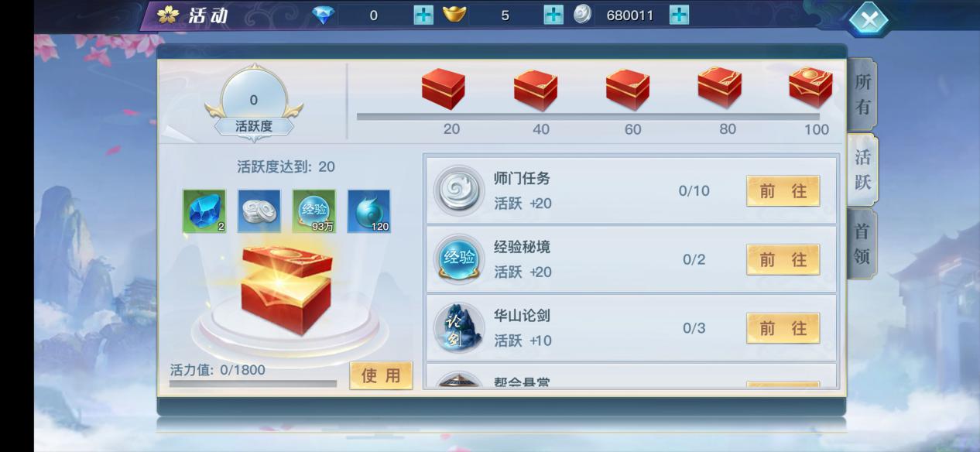Viewport: 980px width, 452px height.
Task: Open the activity chest labeled 100
Action: (810, 87)
